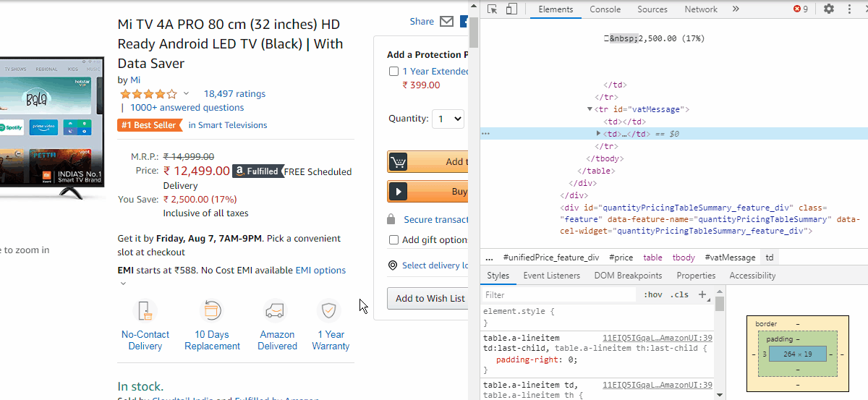Click the No-Contact Delivery icon
This screenshot has height=400, width=868.
pyautogui.click(x=145, y=311)
